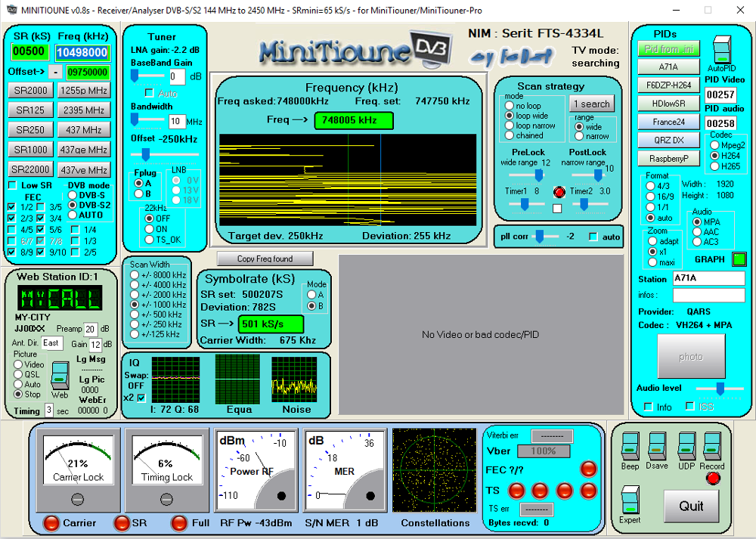This screenshot has height=539, width=756.
Task: Click the Ant. Dir. East field
Action: [x=52, y=343]
